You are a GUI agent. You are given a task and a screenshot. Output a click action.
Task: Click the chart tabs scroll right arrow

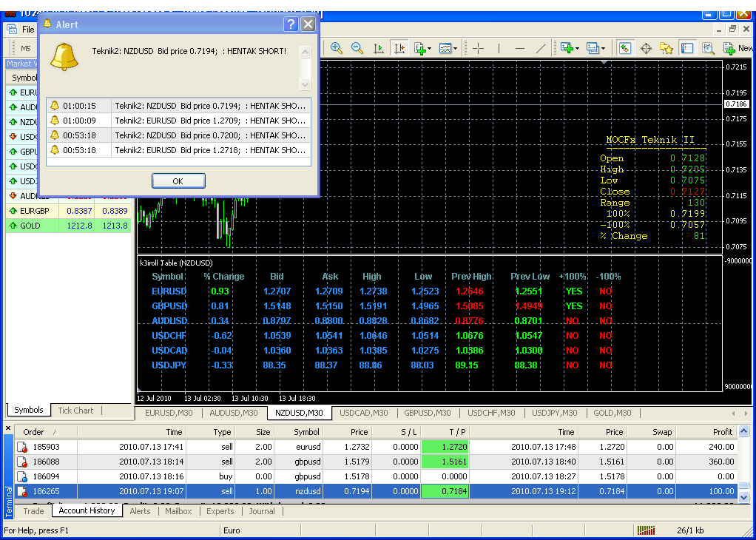point(746,414)
